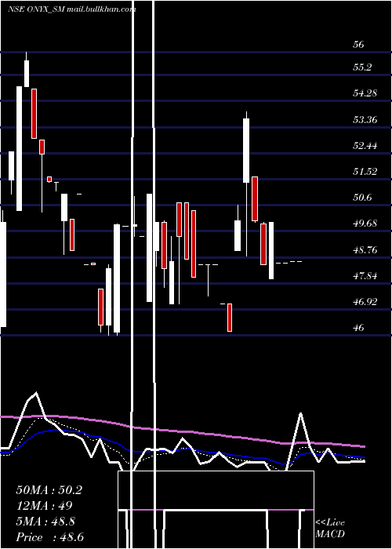Click the 50.6 price axis label
Screen dimensions: 392x549
tap(362, 198)
